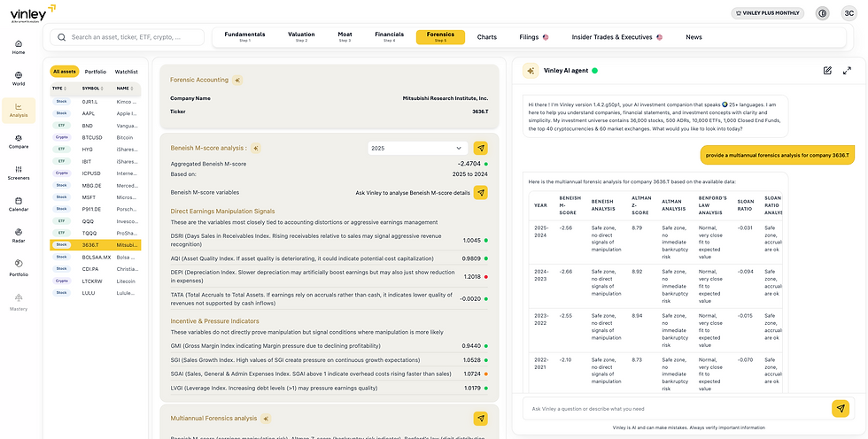Open the 3C user avatar menu
This screenshot has width=868, height=439.
[x=849, y=13]
